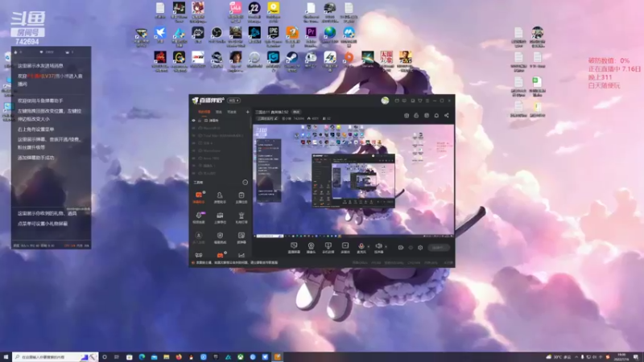This screenshot has width=644, height=362.
Task: Open Firefox from the taskbar
Action: (x=179, y=357)
